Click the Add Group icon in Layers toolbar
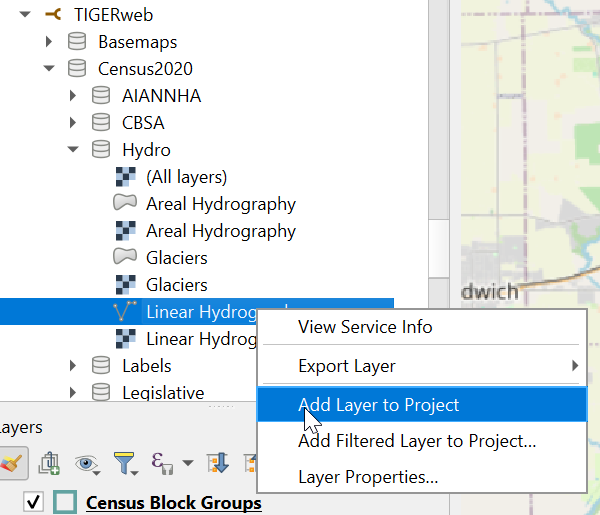Viewport: 600px width, 515px height. 48,463
